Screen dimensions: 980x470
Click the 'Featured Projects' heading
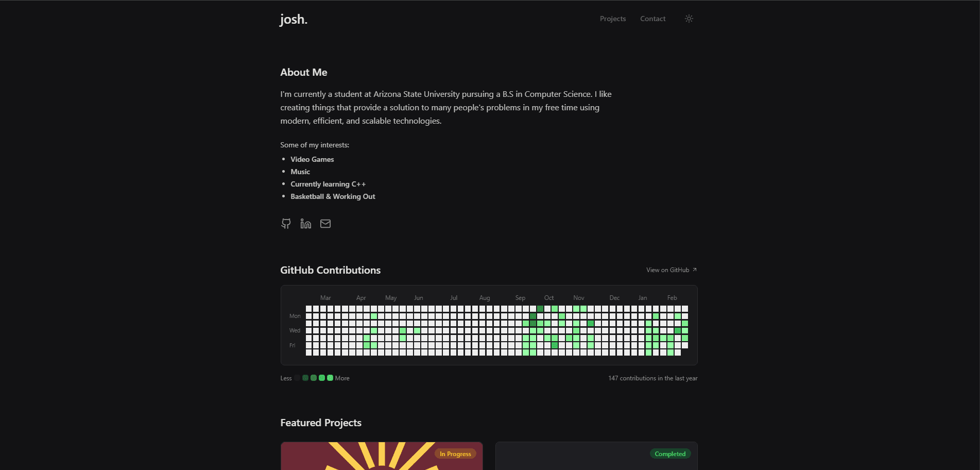click(321, 422)
